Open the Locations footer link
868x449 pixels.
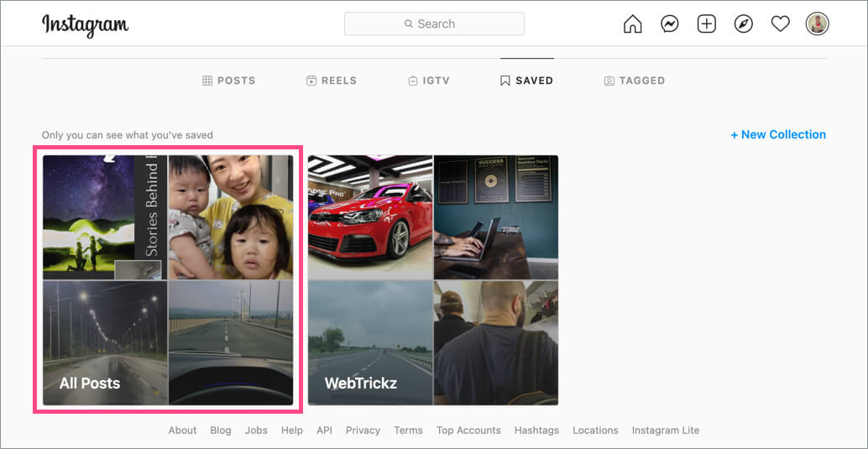pyautogui.click(x=595, y=431)
